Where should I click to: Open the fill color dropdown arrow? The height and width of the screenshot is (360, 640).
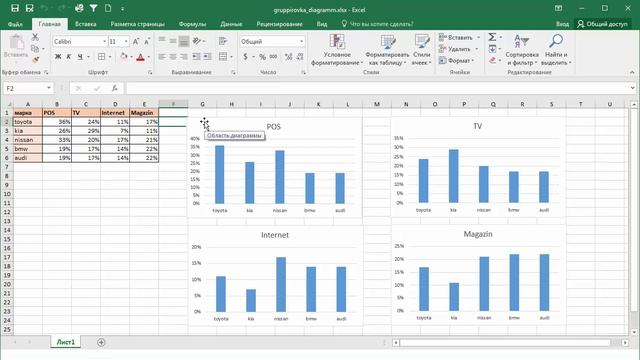coord(131,57)
